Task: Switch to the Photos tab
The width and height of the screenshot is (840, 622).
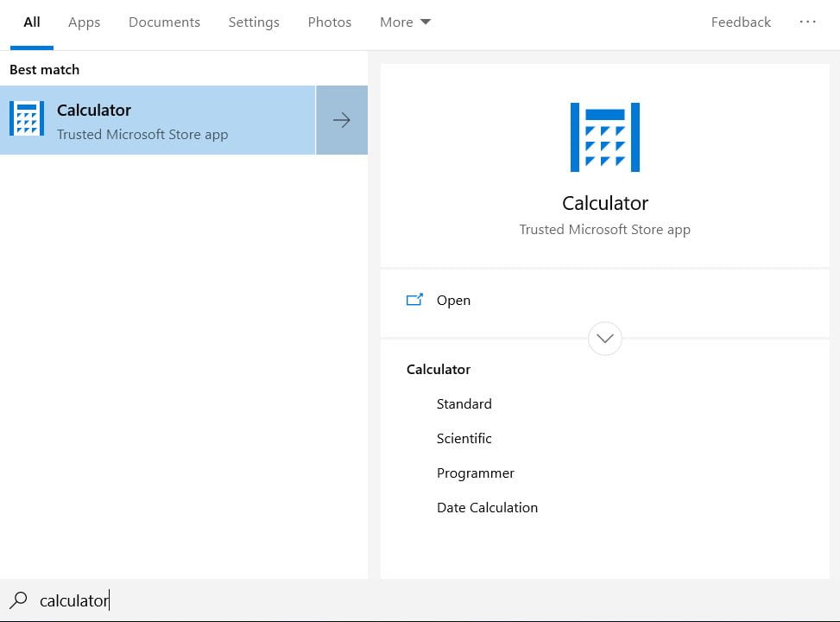Action: (330, 22)
